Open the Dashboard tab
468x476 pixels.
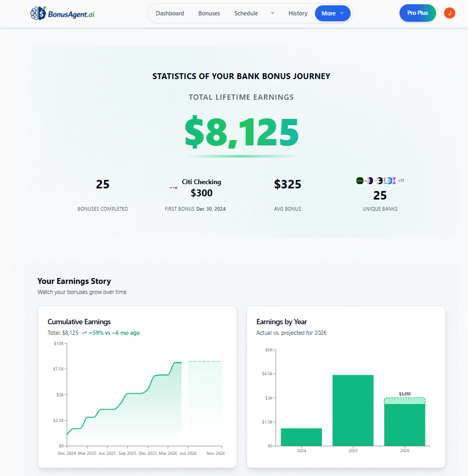pyautogui.click(x=170, y=13)
